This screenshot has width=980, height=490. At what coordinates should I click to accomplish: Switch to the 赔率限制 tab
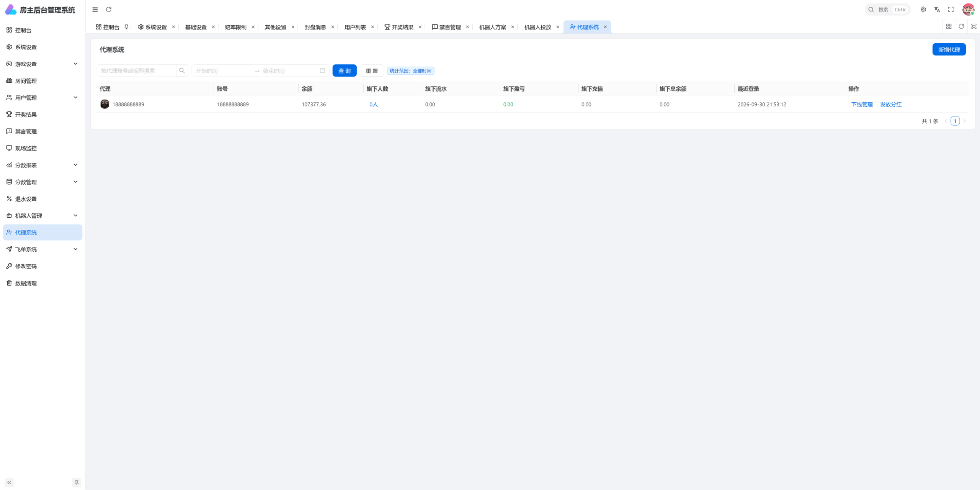pyautogui.click(x=235, y=27)
